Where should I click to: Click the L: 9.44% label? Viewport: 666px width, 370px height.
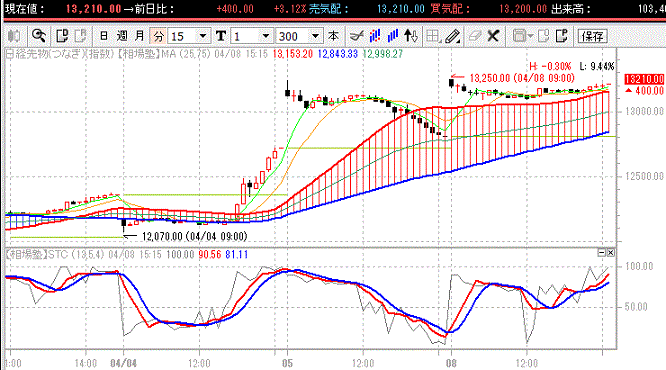(x=597, y=66)
